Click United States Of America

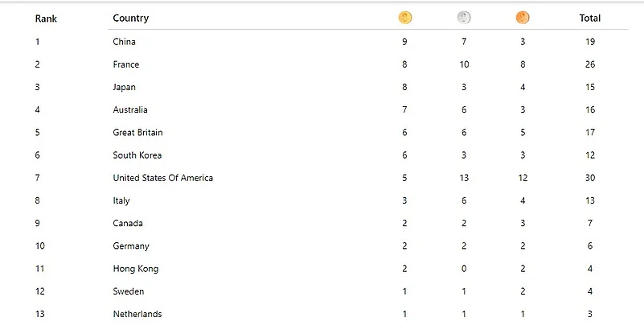click(x=163, y=178)
